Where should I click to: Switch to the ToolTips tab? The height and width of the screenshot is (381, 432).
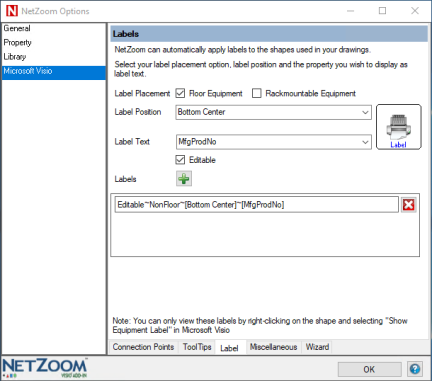pyautogui.click(x=197, y=347)
